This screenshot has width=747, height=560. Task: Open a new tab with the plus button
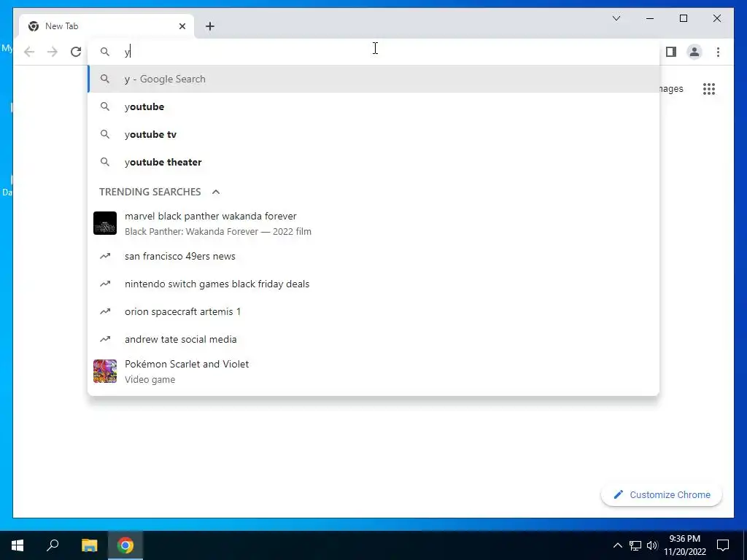coord(210,26)
